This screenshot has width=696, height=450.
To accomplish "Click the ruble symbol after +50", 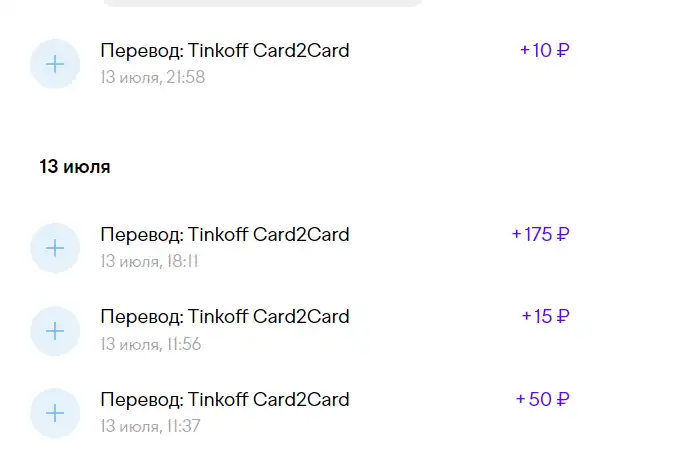I will [563, 399].
